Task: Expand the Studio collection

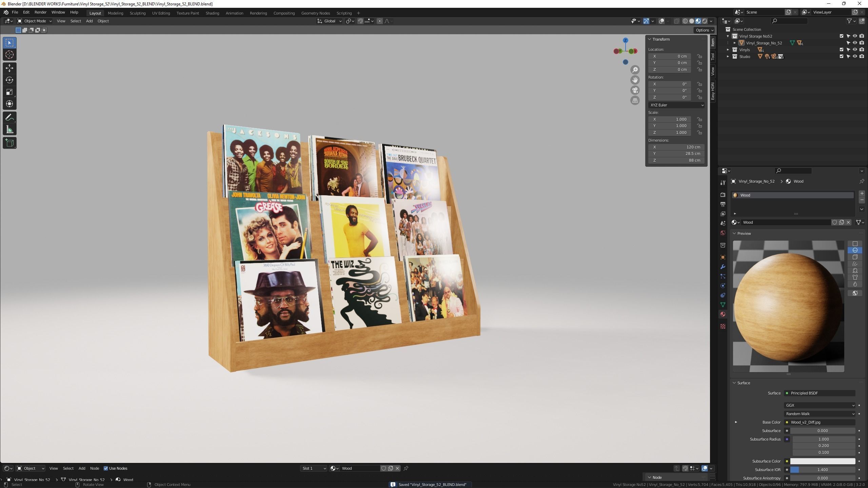Action: tap(728, 57)
